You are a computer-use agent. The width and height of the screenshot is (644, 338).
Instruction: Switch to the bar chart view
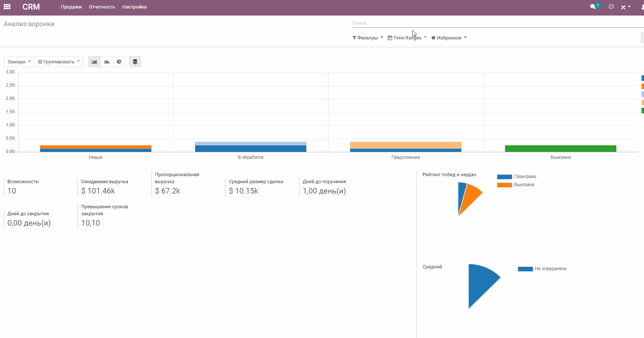pos(94,62)
